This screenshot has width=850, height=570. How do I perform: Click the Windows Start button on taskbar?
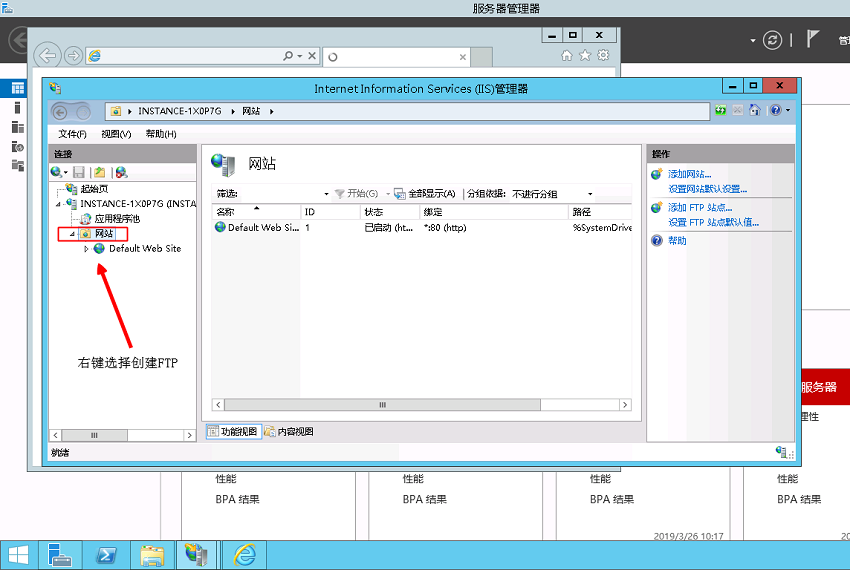point(18,555)
